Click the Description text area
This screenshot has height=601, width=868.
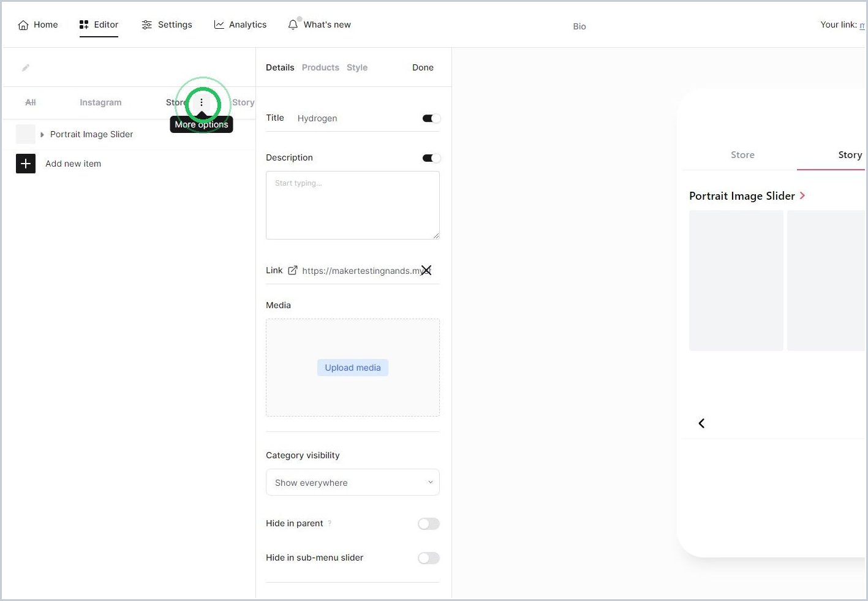tap(353, 205)
